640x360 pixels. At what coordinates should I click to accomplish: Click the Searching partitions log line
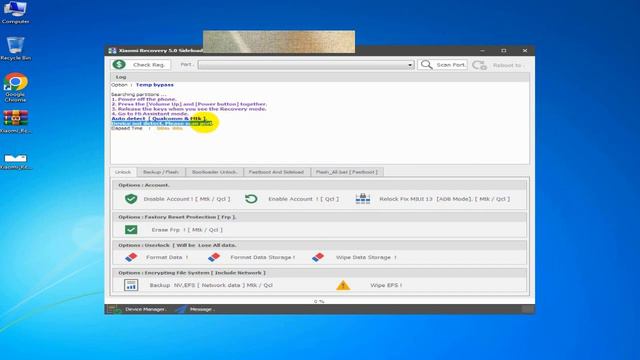tap(139, 94)
